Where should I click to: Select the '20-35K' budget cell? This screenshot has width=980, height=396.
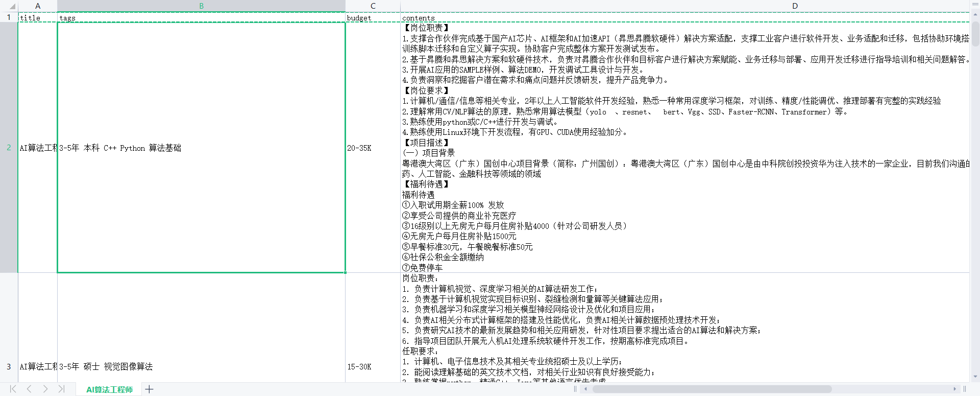[373, 148]
